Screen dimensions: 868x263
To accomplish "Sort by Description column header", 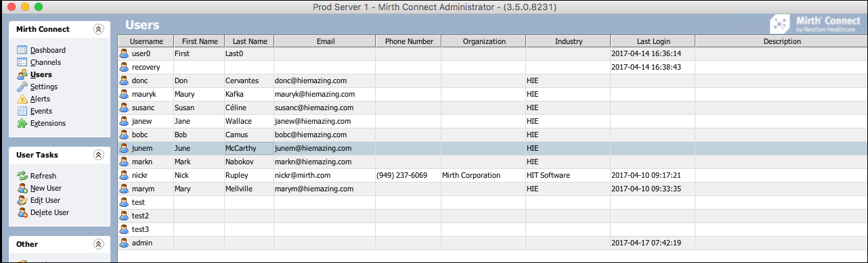I will coord(781,41).
